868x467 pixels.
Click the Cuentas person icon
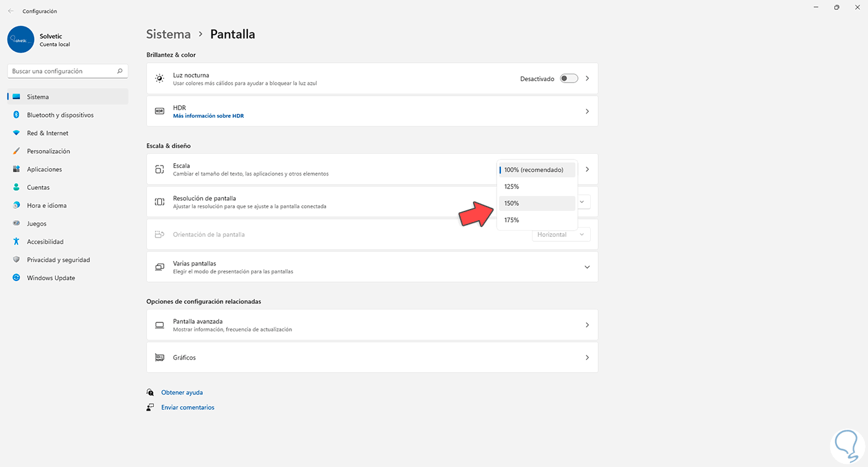tap(16, 187)
